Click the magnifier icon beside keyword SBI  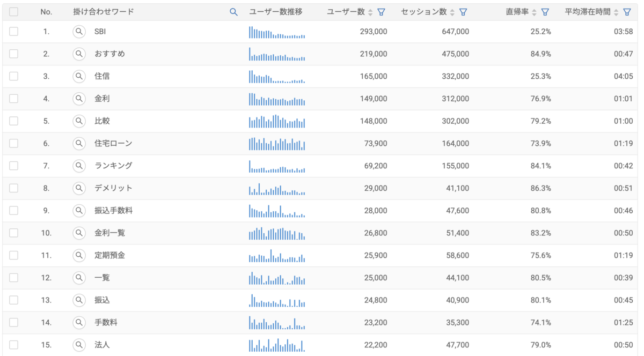click(x=79, y=31)
